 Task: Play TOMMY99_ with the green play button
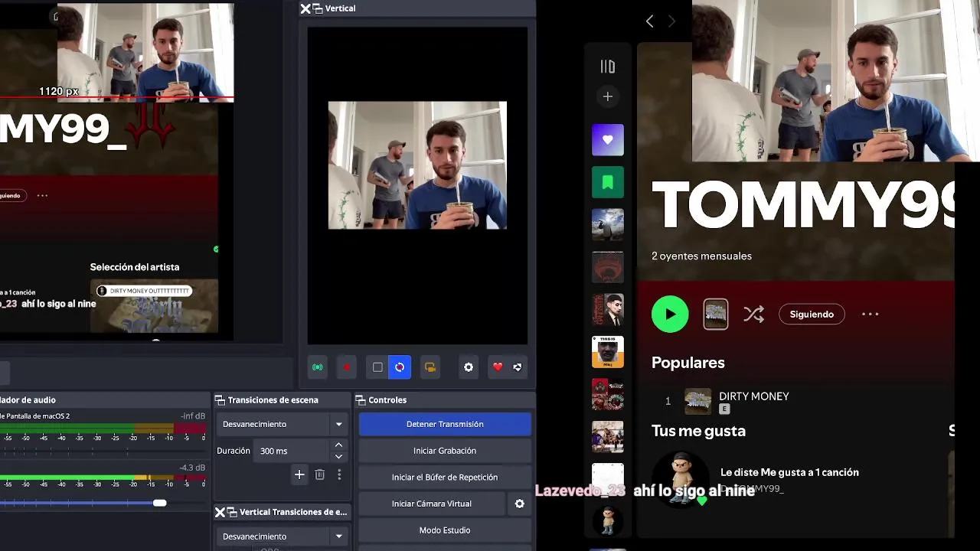(x=670, y=314)
